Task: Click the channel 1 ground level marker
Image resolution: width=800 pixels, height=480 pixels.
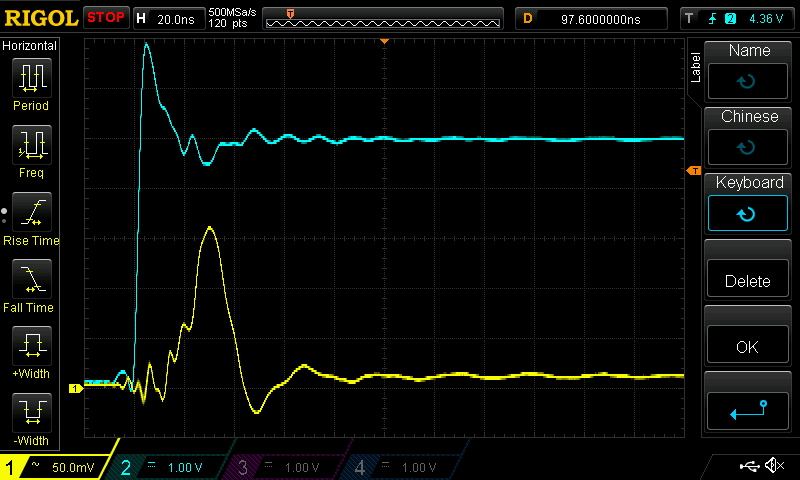Action: click(76, 389)
